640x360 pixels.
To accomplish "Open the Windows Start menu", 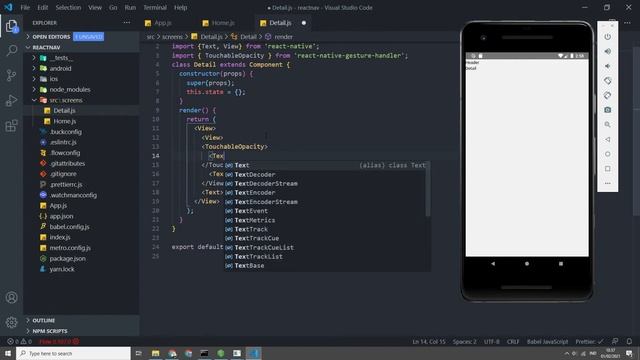I will (8, 353).
